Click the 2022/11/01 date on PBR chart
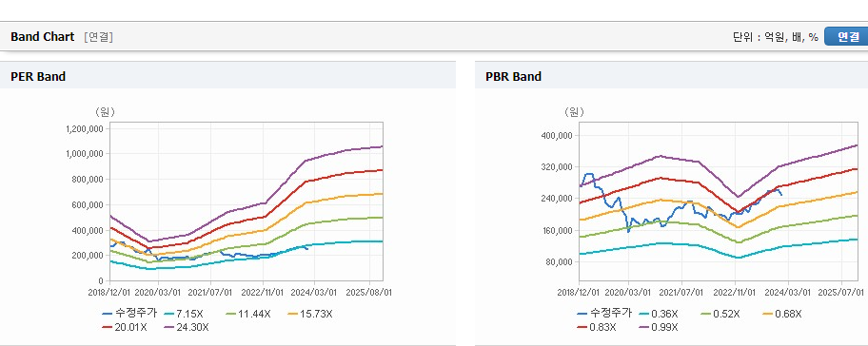The image size is (868, 346). (x=736, y=292)
